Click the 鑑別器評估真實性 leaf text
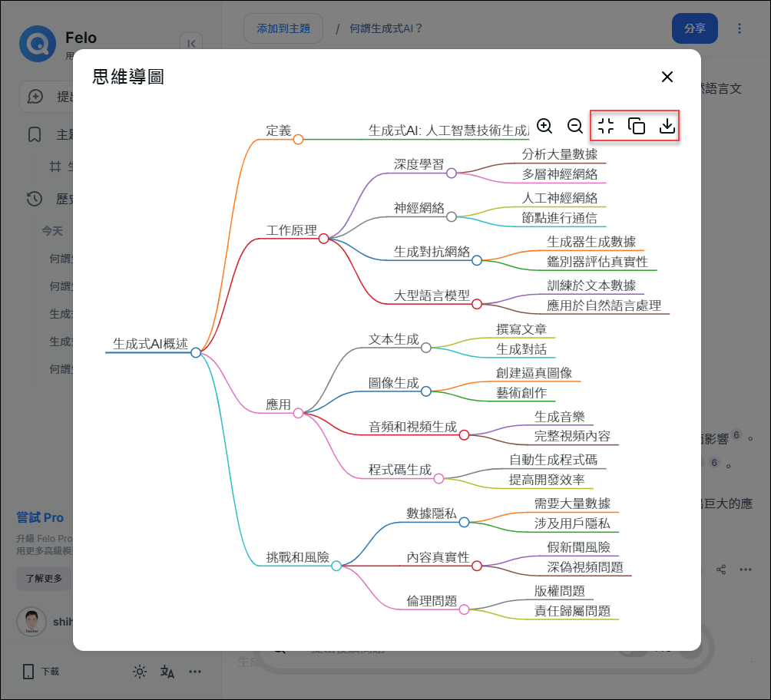This screenshot has height=700, width=771. [597, 262]
